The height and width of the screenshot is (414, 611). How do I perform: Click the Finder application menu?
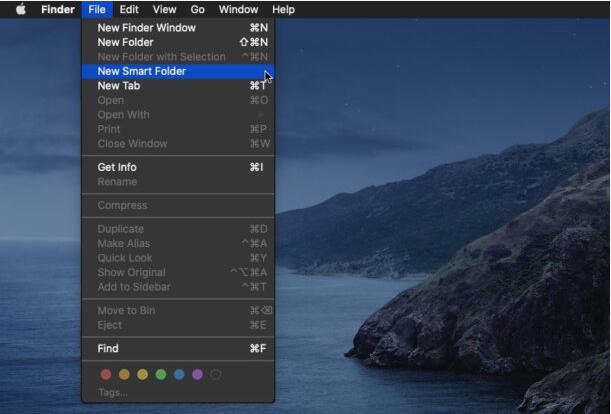57,9
